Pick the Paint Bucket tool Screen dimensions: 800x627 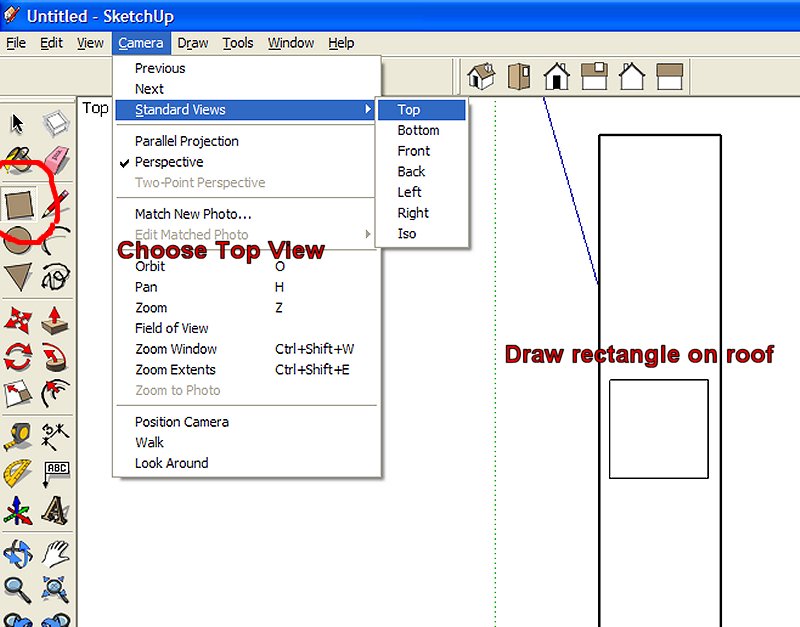[x=18, y=160]
